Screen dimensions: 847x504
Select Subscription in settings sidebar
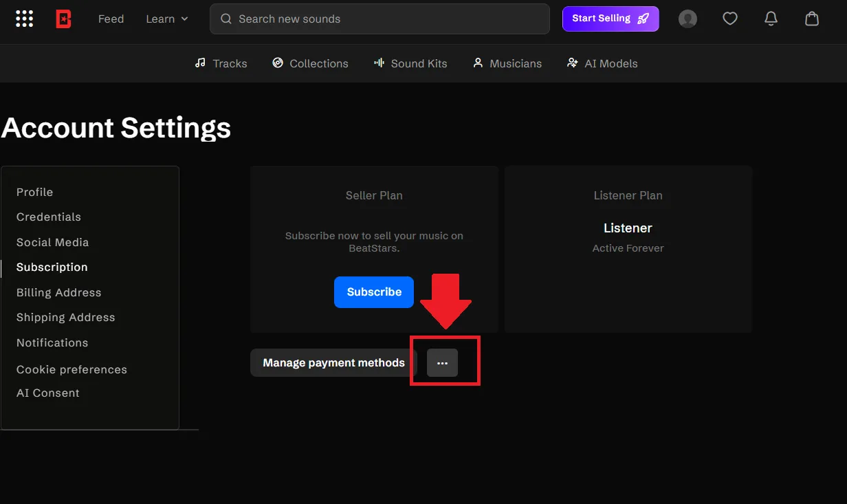click(52, 267)
